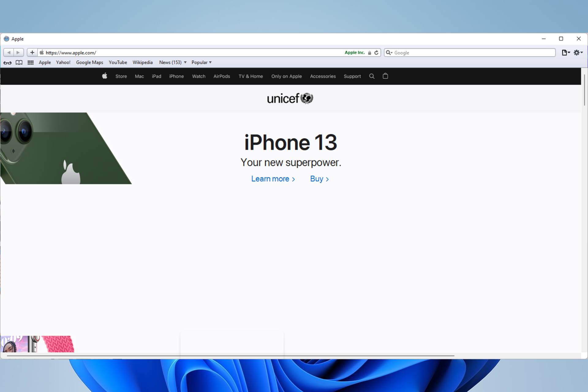Select AirPods in the navigation bar
This screenshot has width=588, height=392.
coord(221,76)
